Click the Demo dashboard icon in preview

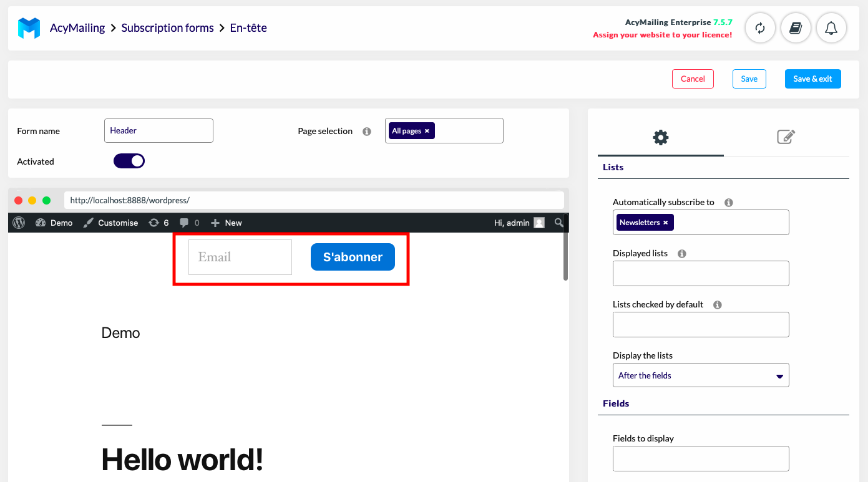(41, 223)
